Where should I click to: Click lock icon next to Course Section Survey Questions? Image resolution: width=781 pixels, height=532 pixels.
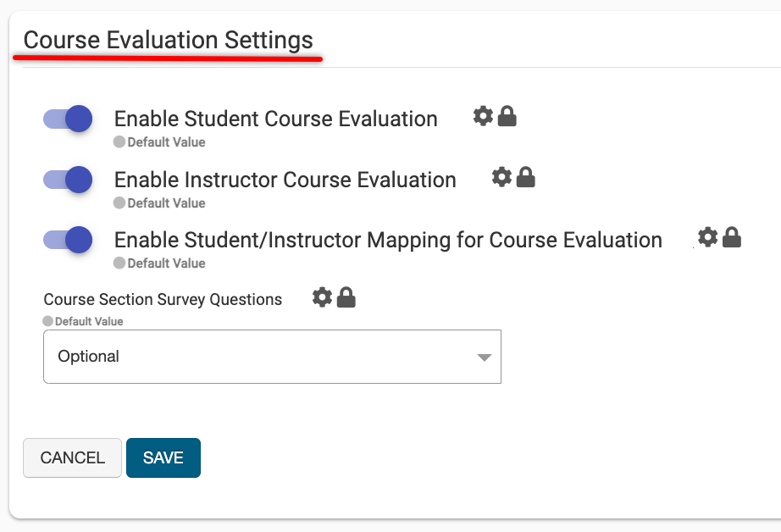[x=346, y=297]
